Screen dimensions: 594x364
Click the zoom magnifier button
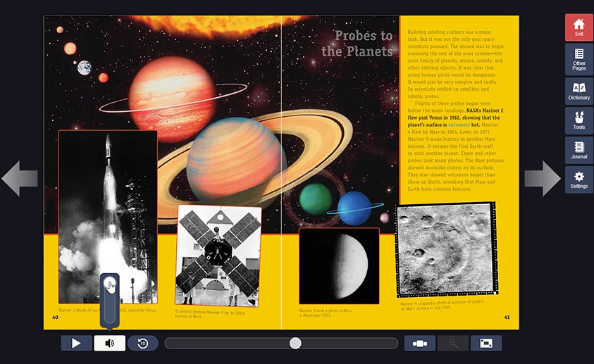click(x=453, y=343)
